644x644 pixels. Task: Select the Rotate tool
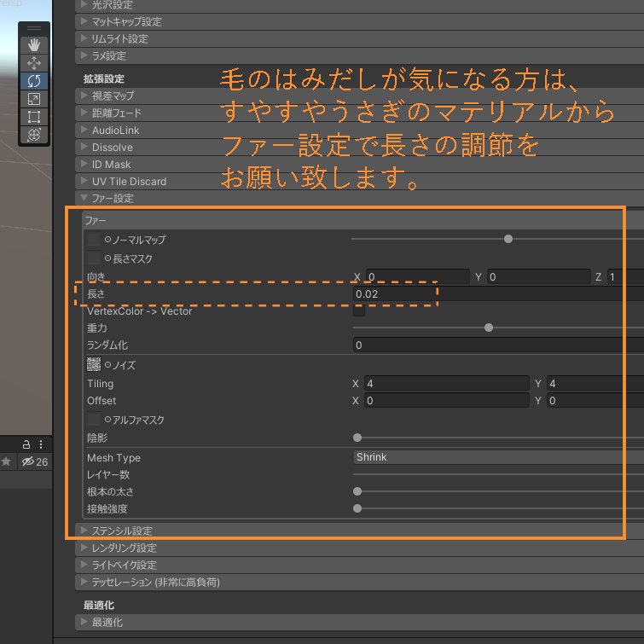[34, 81]
